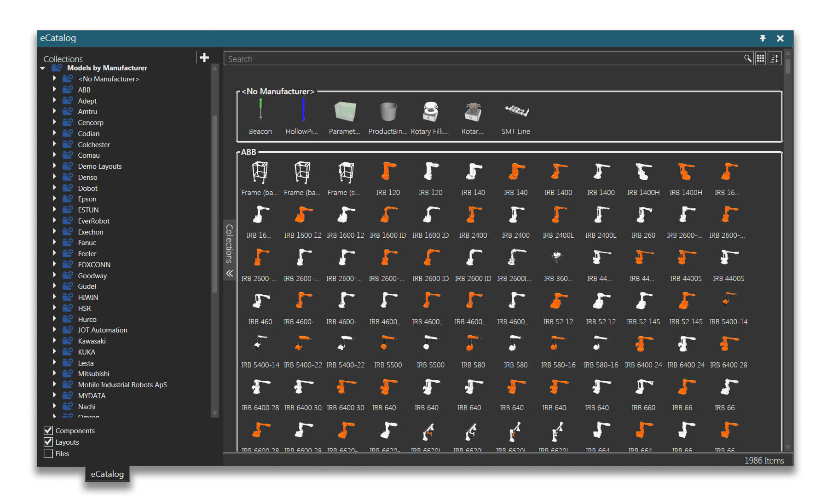Select the SMT Line component
The image size is (821, 504).
pos(516,118)
